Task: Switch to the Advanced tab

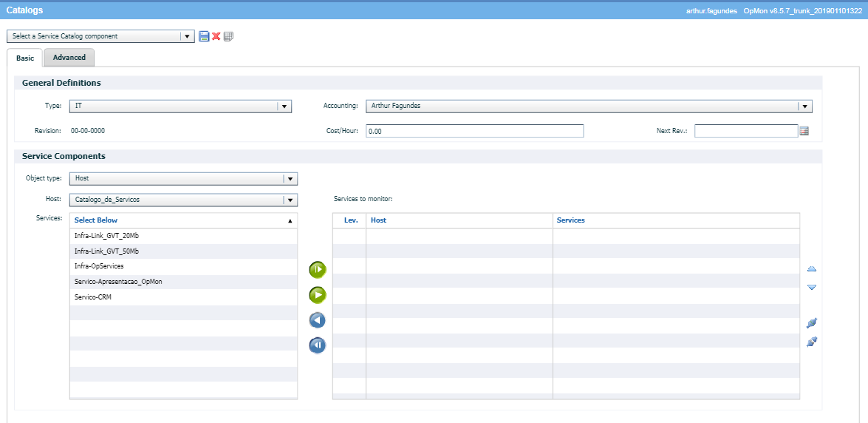Action: 69,58
